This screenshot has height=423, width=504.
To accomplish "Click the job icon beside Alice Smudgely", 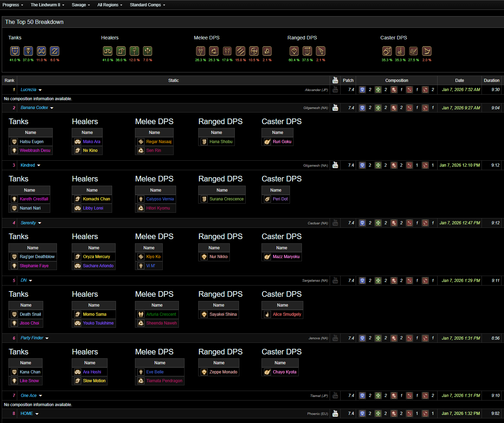I will (267, 314).
